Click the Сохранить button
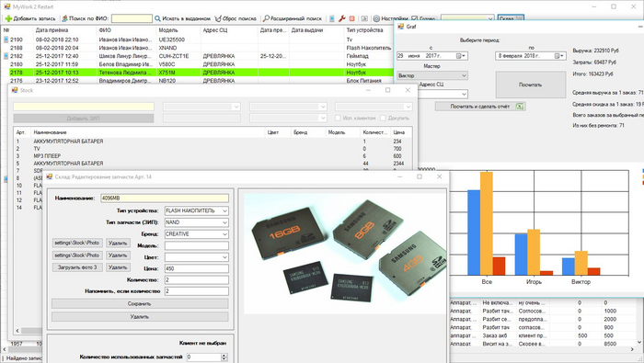The height and width of the screenshot is (363, 644). coord(140,304)
